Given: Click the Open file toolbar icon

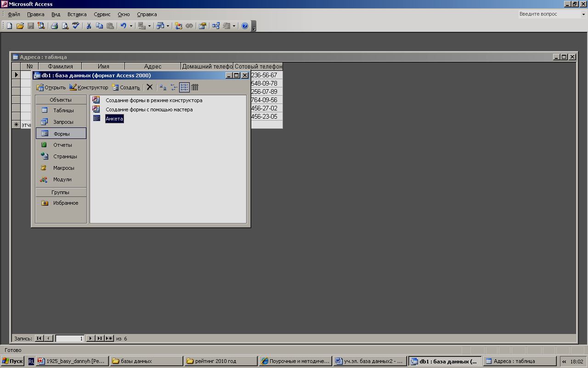Looking at the screenshot, I should click(x=20, y=26).
